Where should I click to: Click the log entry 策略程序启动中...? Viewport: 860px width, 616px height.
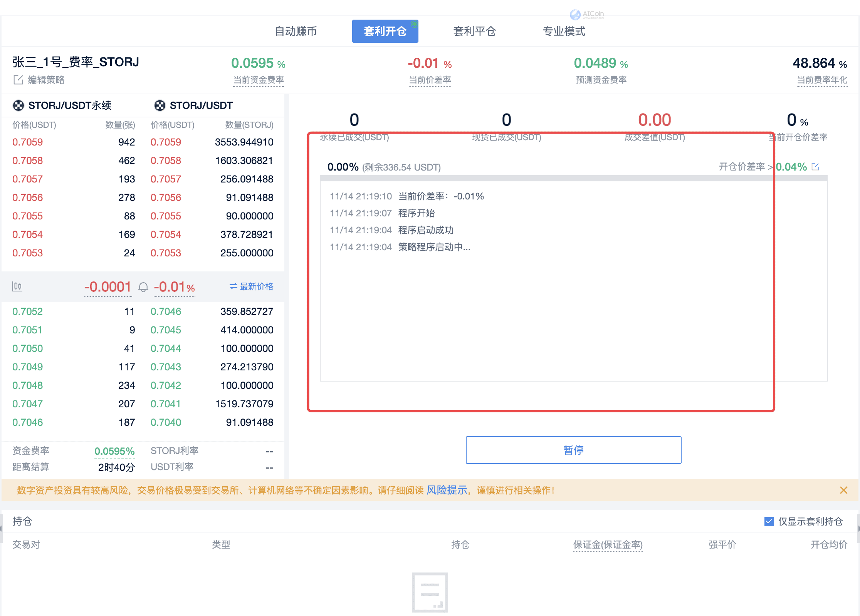pyautogui.click(x=434, y=247)
